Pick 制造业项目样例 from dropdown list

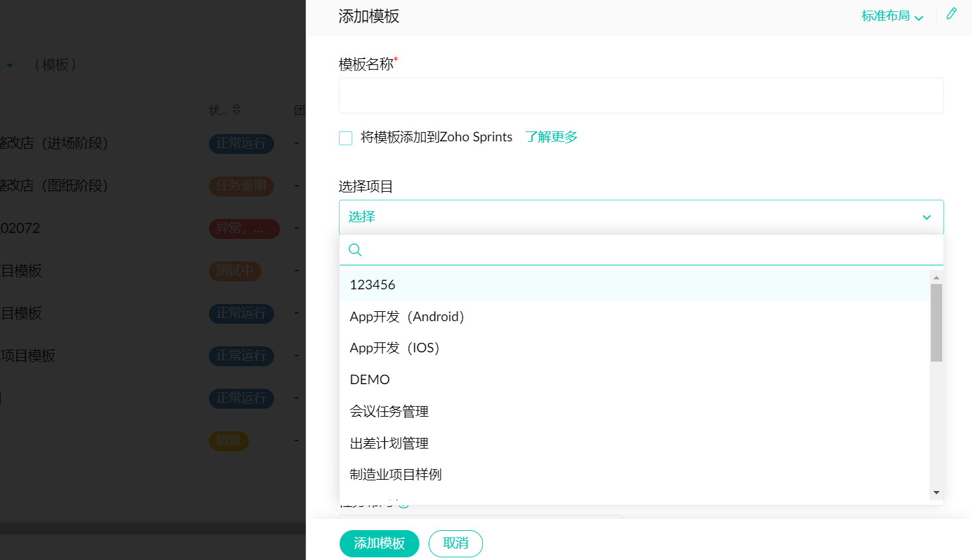point(395,474)
